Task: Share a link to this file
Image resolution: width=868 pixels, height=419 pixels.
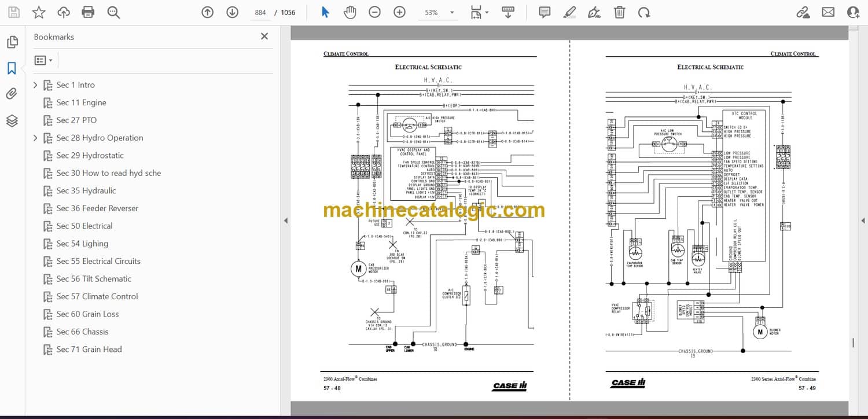Action: pos(803,12)
